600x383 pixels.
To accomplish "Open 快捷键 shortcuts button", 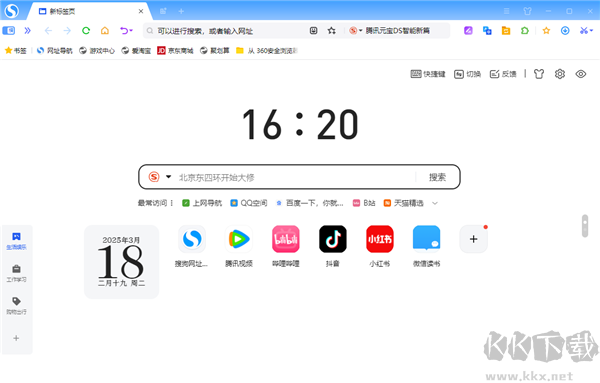I will click(x=428, y=74).
